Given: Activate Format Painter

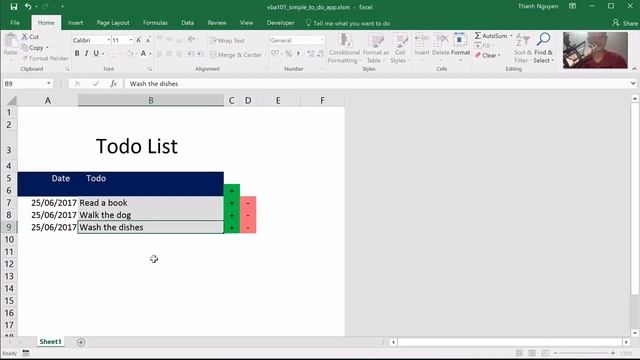Looking at the screenshot, I should coord(45,58).
